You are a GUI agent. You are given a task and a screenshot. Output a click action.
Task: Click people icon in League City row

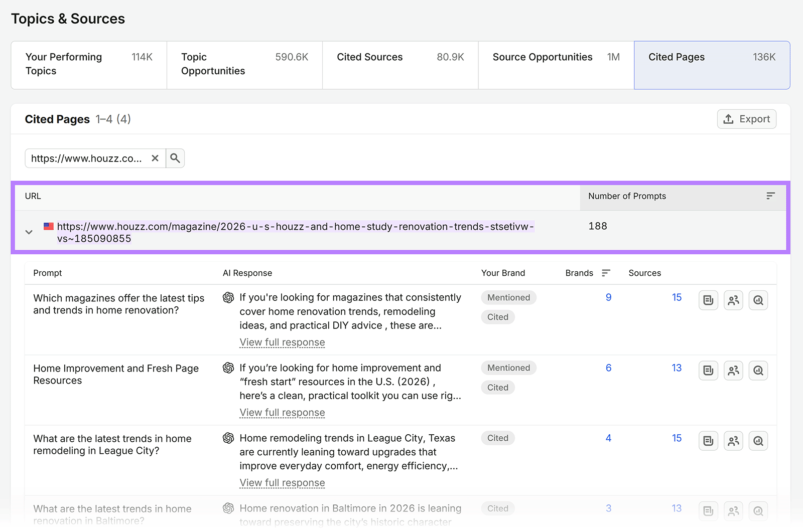click(733, 441)
